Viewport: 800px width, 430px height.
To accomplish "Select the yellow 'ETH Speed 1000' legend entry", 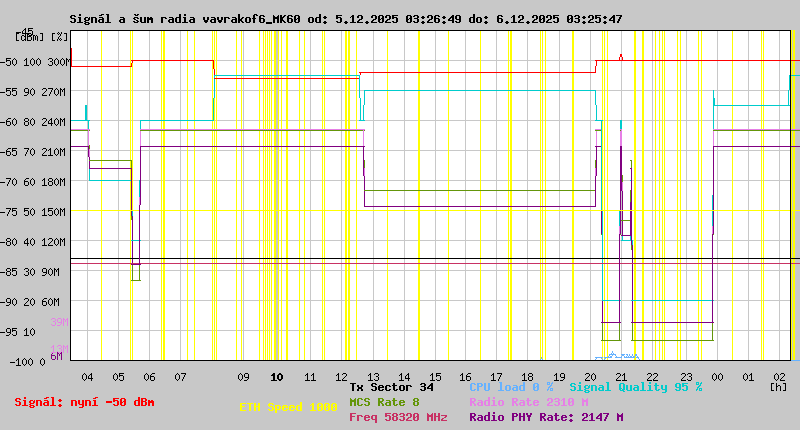I will pos(288,408).
